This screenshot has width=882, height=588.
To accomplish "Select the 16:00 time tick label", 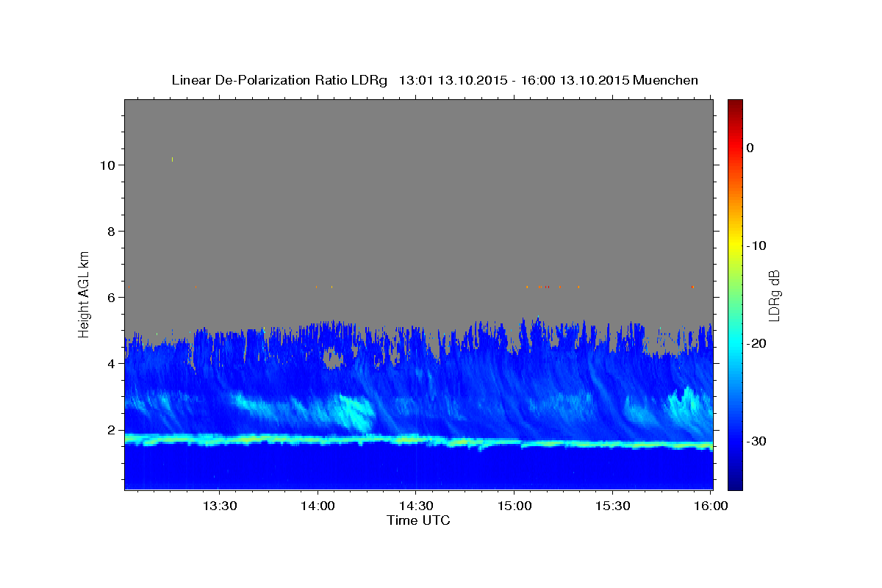I will tap(711, 506).
